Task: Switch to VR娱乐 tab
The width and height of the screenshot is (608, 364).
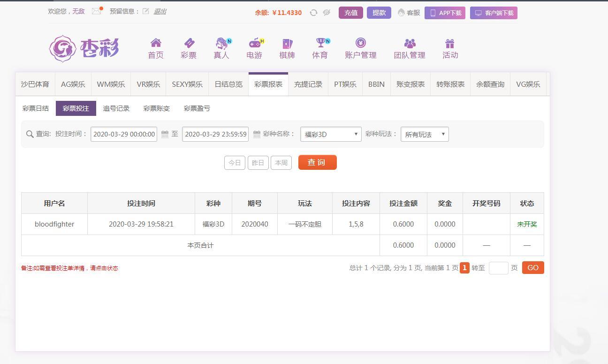Action: point(149,84)
